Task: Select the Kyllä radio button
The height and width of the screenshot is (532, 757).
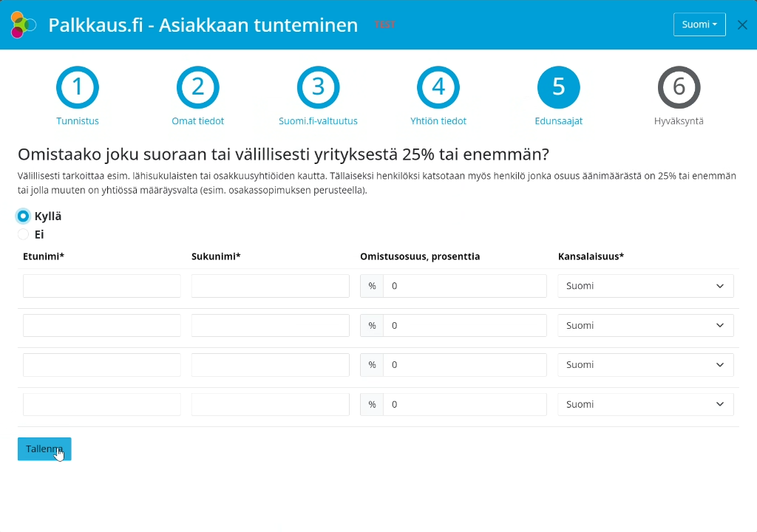Action: (24, 216)
